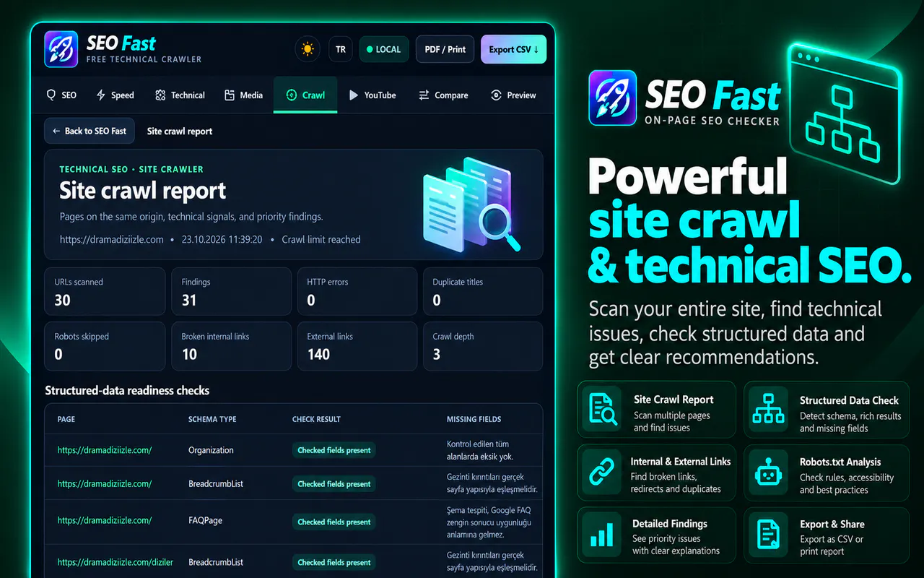Screen dimensions: 924x578
Task: Click the Detailed Findings bar chart icon
Action: point(602,534)
